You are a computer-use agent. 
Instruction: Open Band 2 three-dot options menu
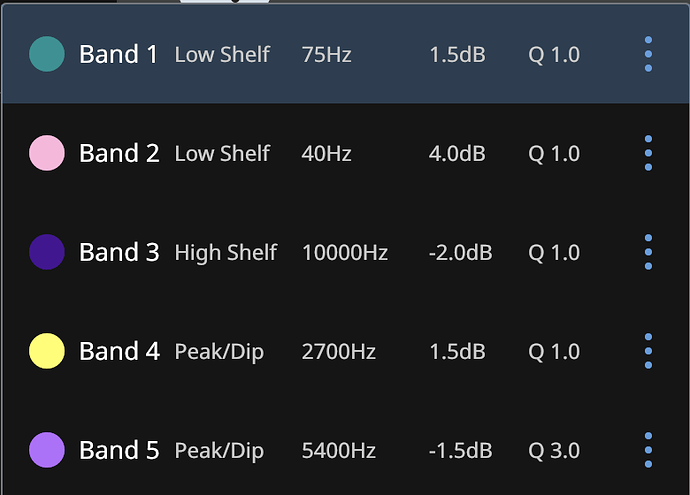point(648,153)
